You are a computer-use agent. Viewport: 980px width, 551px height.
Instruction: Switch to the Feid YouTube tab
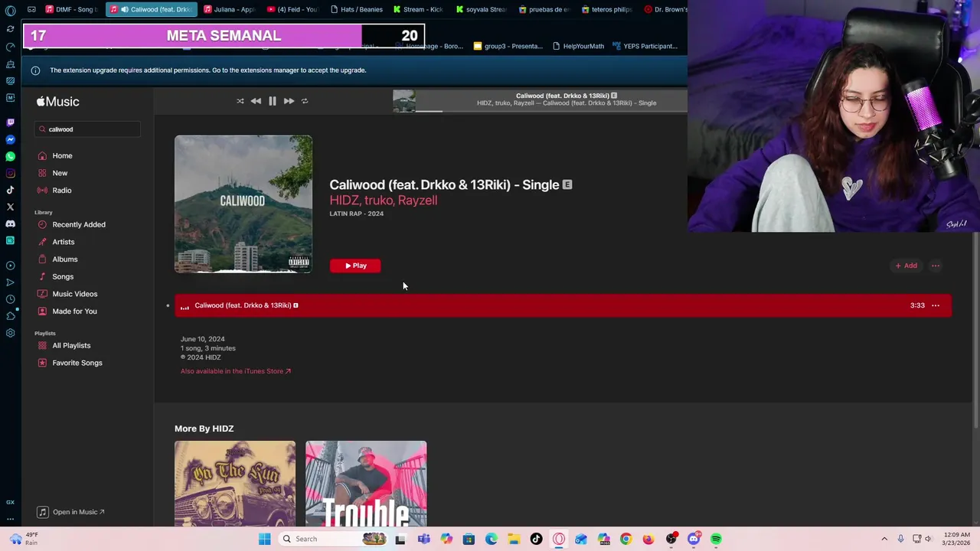292,9
